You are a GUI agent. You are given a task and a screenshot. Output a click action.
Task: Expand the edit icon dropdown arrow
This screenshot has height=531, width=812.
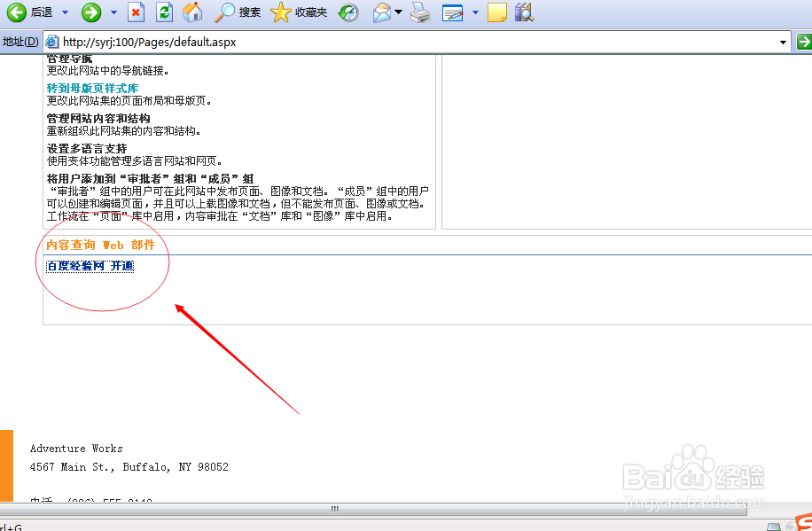pyautogui.click(x=475, y=12)
